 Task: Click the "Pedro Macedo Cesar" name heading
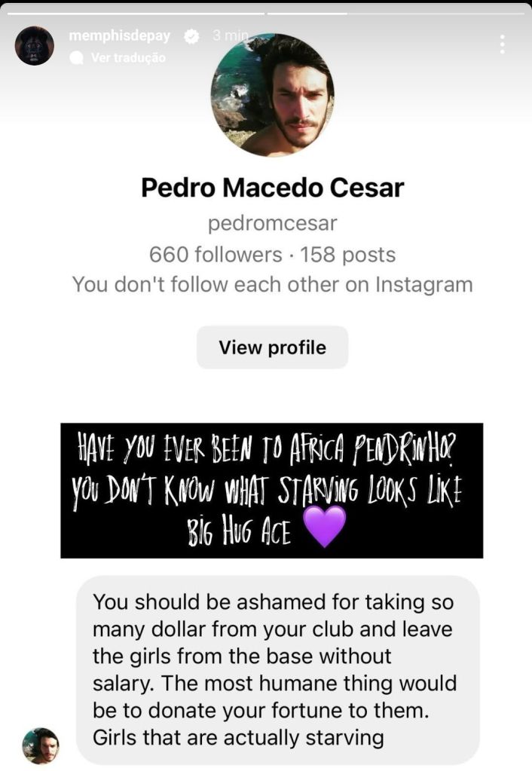(x=272, y=188)
